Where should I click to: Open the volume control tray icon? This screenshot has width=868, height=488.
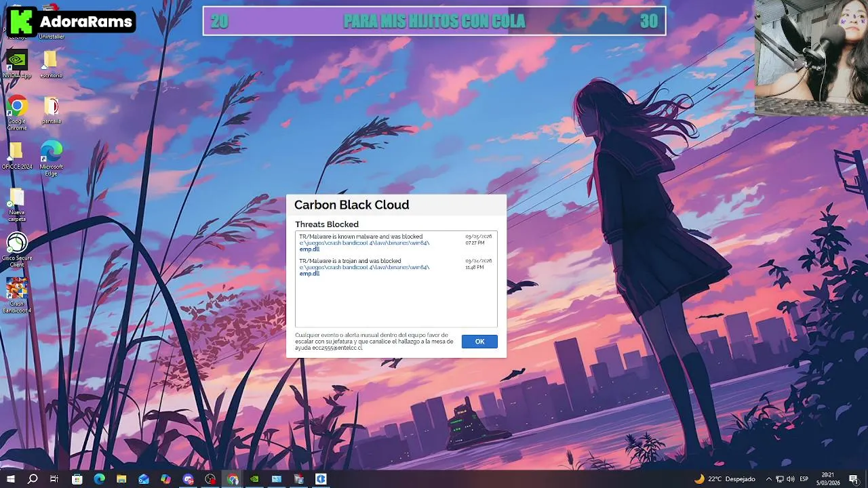[x=791, y=479]
